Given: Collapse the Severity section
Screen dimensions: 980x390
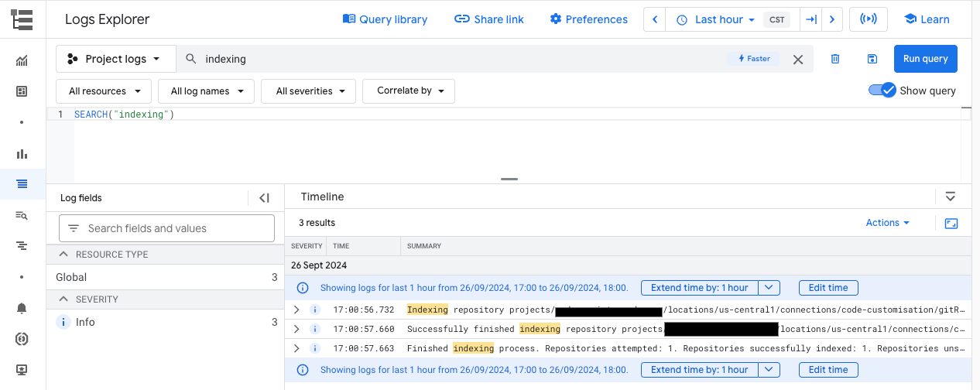Looking at the screenshot, I should point(63,299).
